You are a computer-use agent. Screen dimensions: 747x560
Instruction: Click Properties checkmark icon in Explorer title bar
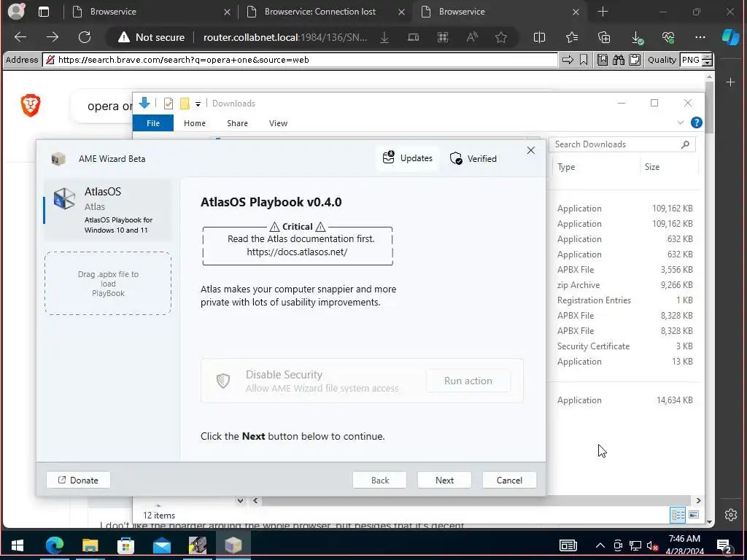169,104
